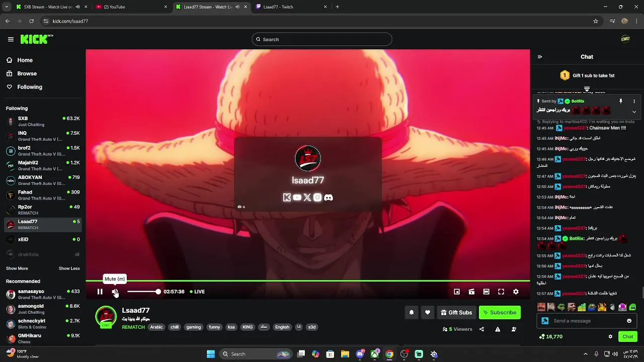Switch to Lsaad77 Twitch browser tab
This screenshot has height=362, width=644.
click(292, 7)
